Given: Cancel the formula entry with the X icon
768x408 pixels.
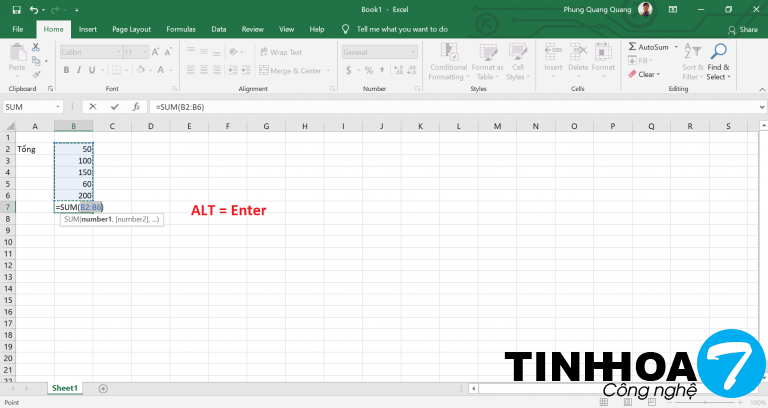Looking at the screenshot, I should coord(92,106).
